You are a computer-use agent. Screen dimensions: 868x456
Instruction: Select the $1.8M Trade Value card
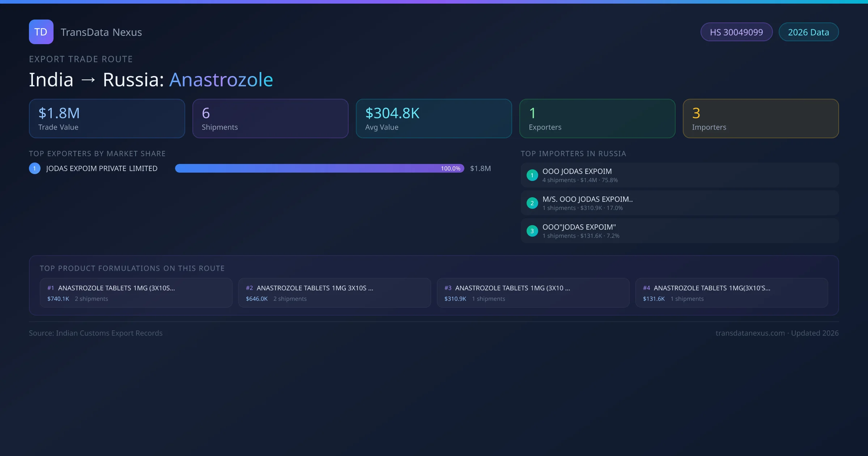coord(107,119)
